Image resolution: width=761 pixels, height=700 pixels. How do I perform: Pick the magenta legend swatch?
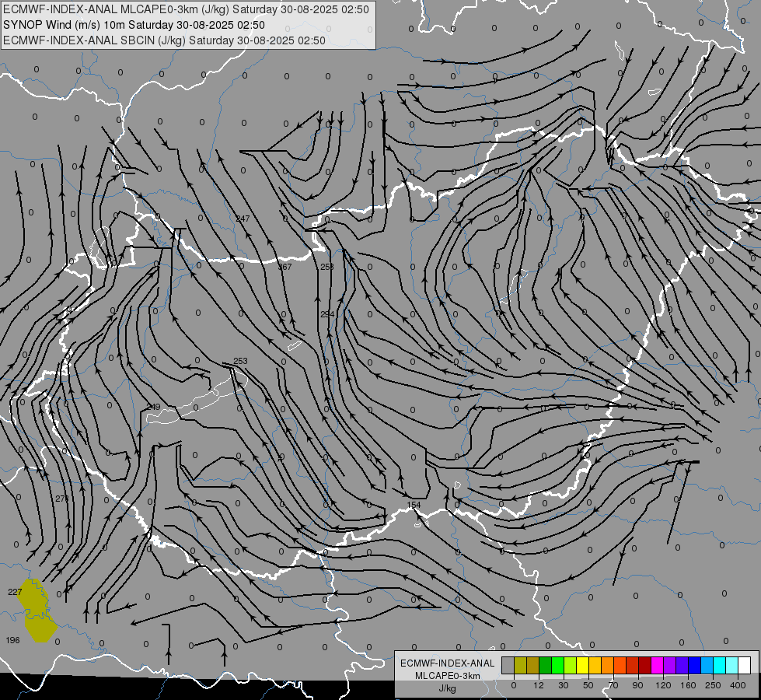657,665
